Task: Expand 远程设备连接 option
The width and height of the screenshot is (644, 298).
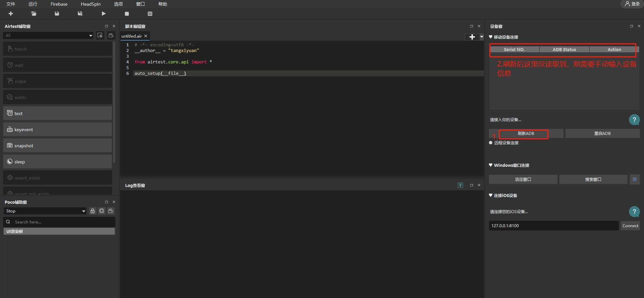Action: (x=491, y=143)
